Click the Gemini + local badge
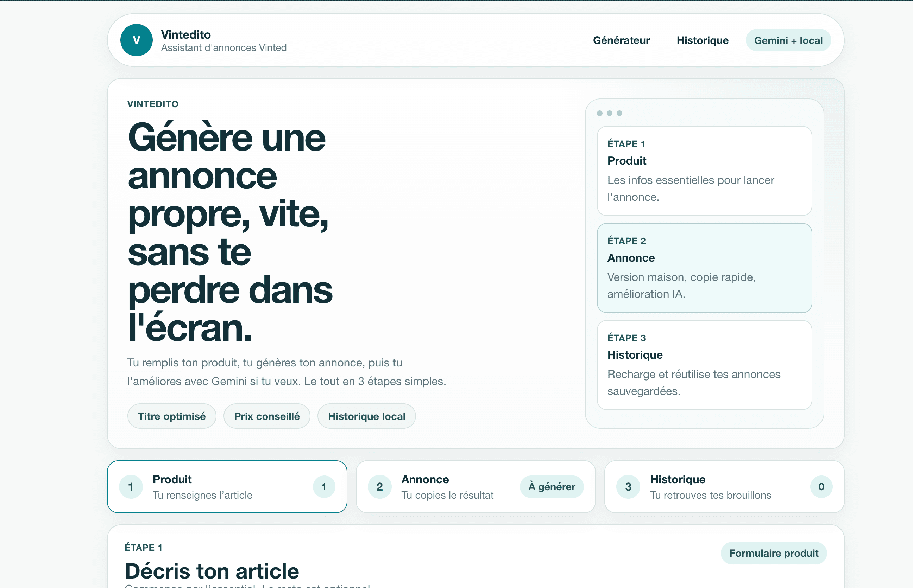The width and height of the screenshot is (913, 588). tap(788, 40)
